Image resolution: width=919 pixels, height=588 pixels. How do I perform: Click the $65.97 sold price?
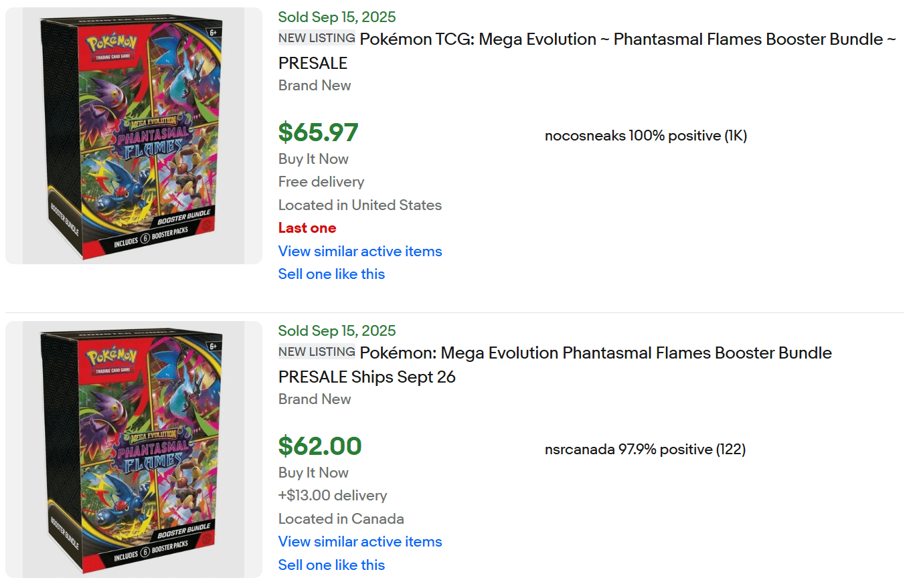coord(318,132)
